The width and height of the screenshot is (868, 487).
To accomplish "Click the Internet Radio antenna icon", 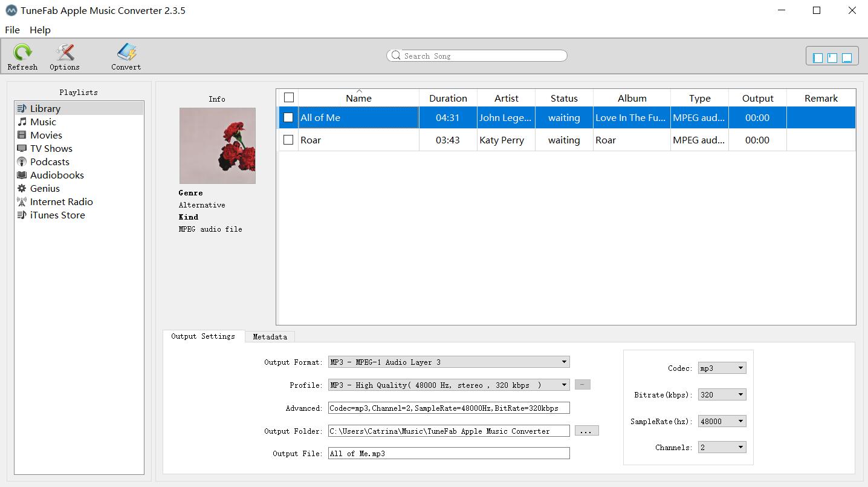I will [22, 201].
